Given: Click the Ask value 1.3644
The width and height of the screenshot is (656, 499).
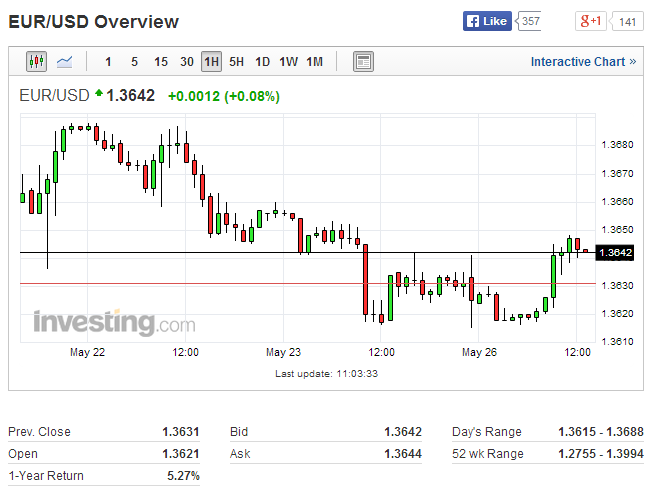Looking at the screenshot, I should [403, 454].
